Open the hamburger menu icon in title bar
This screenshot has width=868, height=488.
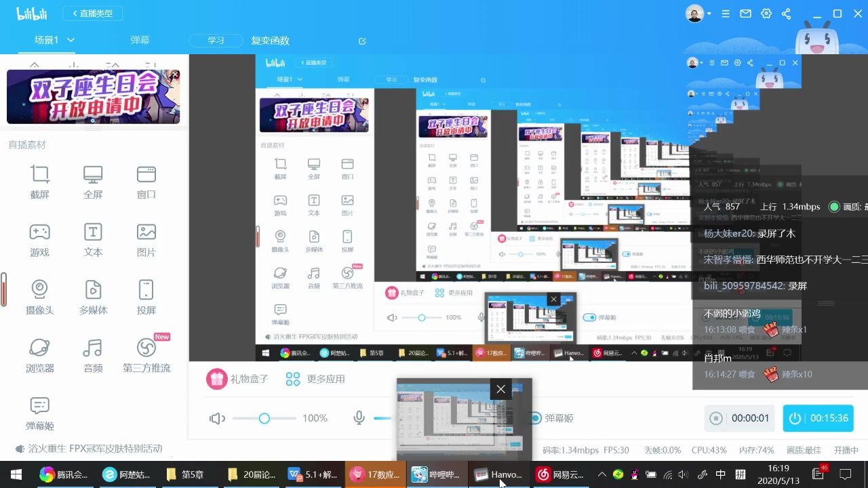pos(726,14)
